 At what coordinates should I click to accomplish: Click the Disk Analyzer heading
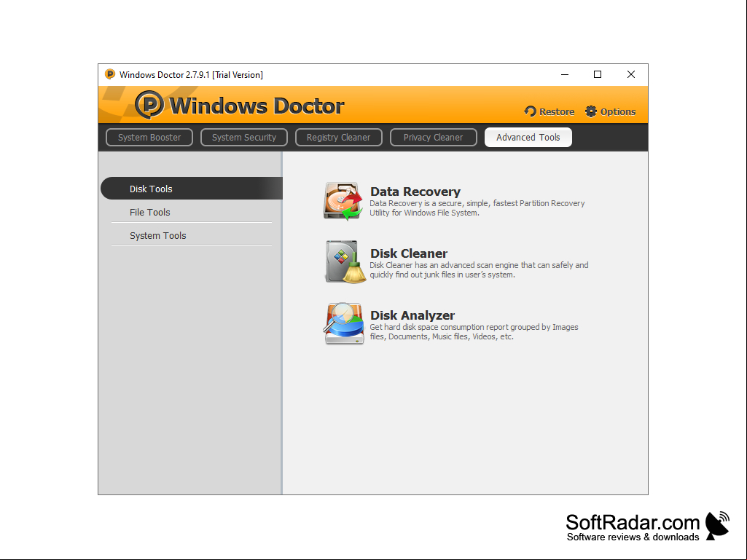412,315
